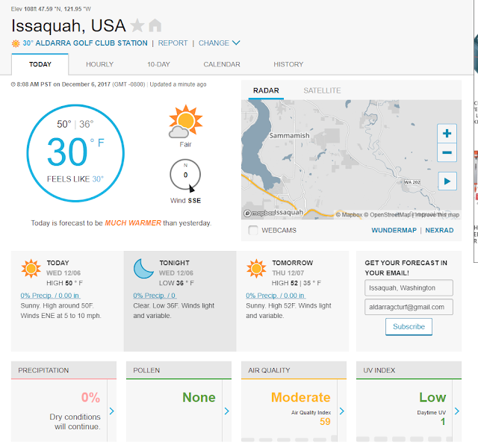Click the wind direction compass dial
Image resolution: width=478 pixels, height=448 pixels.
[x=185, y=175]
